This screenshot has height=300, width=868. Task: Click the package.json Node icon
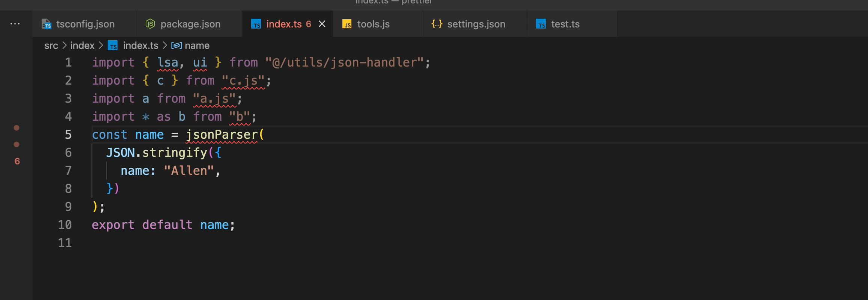[x=150, y=24]
